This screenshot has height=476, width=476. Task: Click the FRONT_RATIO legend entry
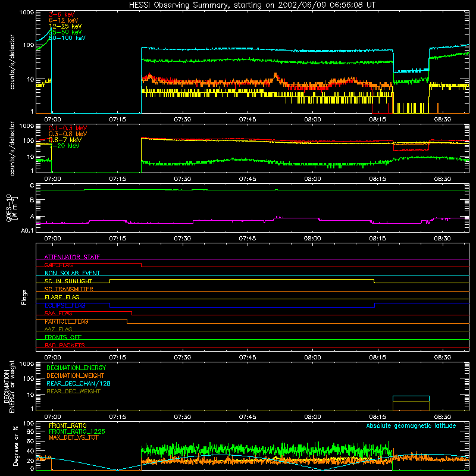(68, 425)
